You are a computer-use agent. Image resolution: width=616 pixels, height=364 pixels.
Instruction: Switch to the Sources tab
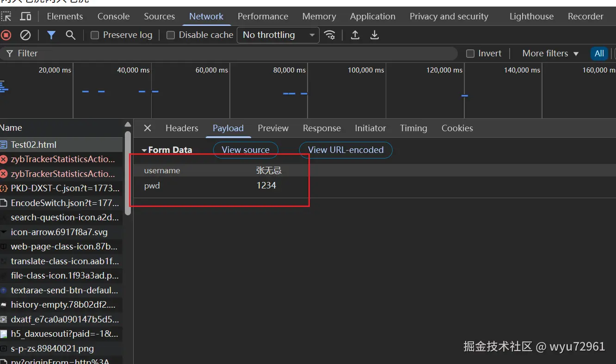point(160,17)
